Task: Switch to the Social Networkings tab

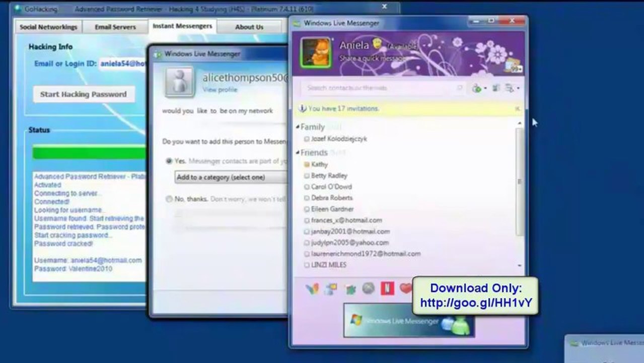Action: coord(48,27)
